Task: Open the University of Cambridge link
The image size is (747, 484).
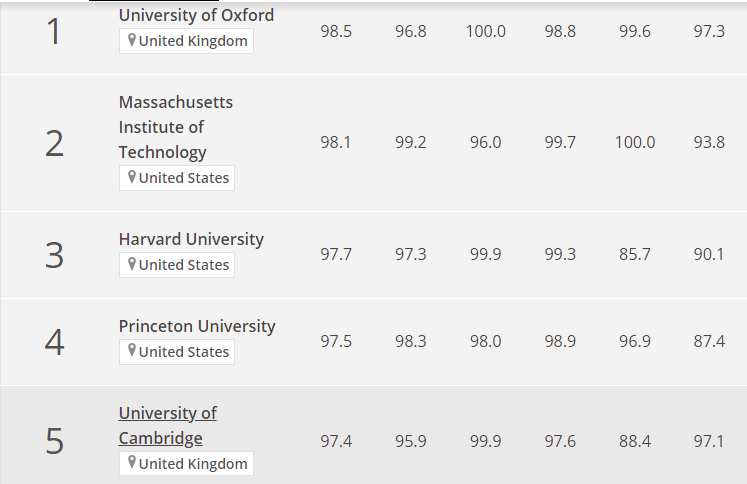Action: pyautogui.click(x=168, y=425)
